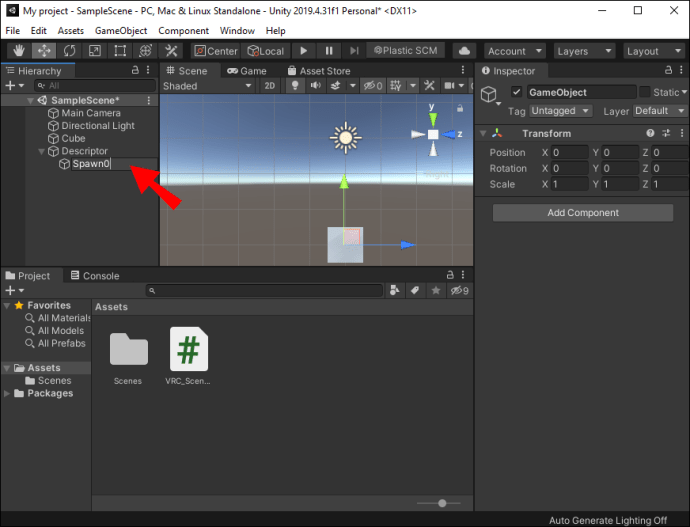The image size is (690, 527).
Task: Open the Assets menu
Action: click(71, 31)
